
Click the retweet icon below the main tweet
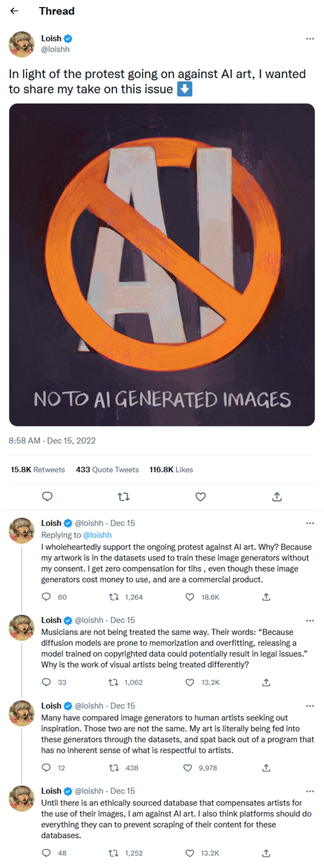pos(124,497)
